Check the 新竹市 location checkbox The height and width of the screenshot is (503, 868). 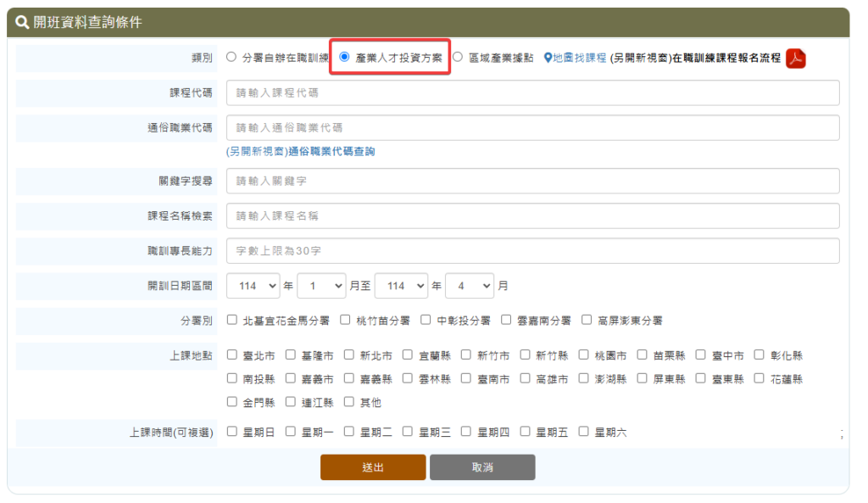466,355
